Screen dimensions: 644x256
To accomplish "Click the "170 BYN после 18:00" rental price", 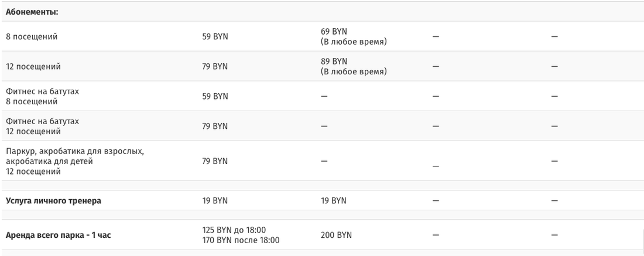I will pos(241,240).
